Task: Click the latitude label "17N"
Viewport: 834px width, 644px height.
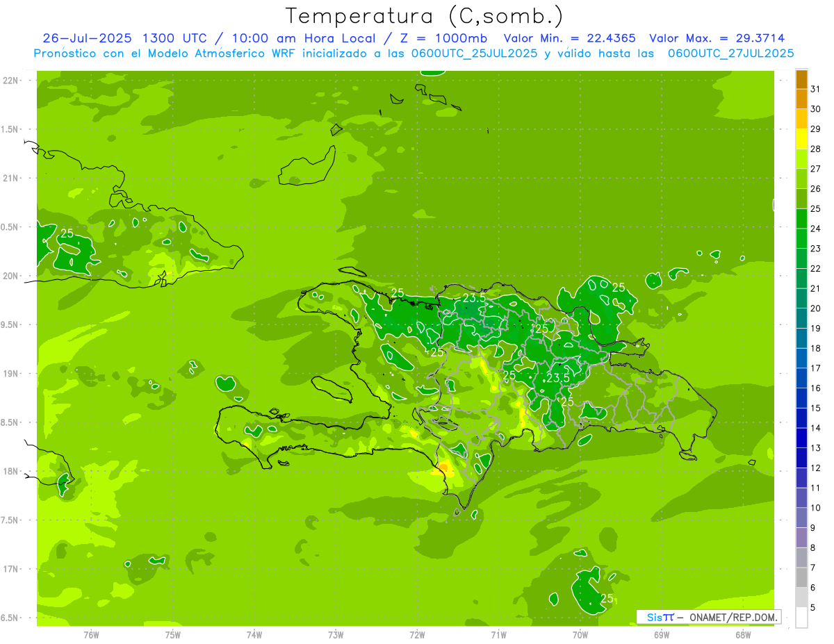Action: [10, 568]
